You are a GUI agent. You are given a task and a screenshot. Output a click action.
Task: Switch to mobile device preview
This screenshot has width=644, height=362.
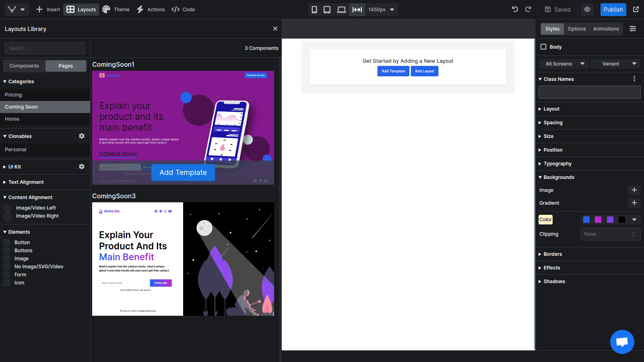314,9
